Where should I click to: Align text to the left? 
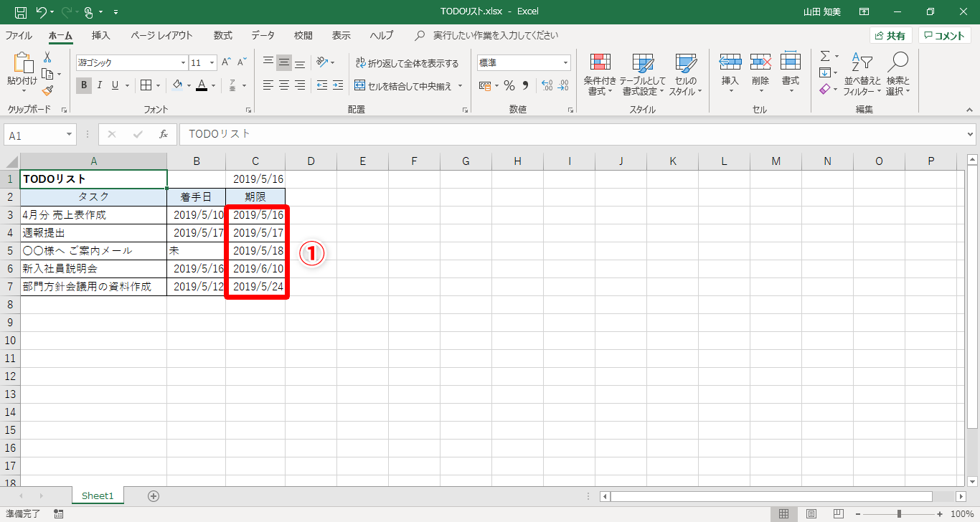point(268,85)
